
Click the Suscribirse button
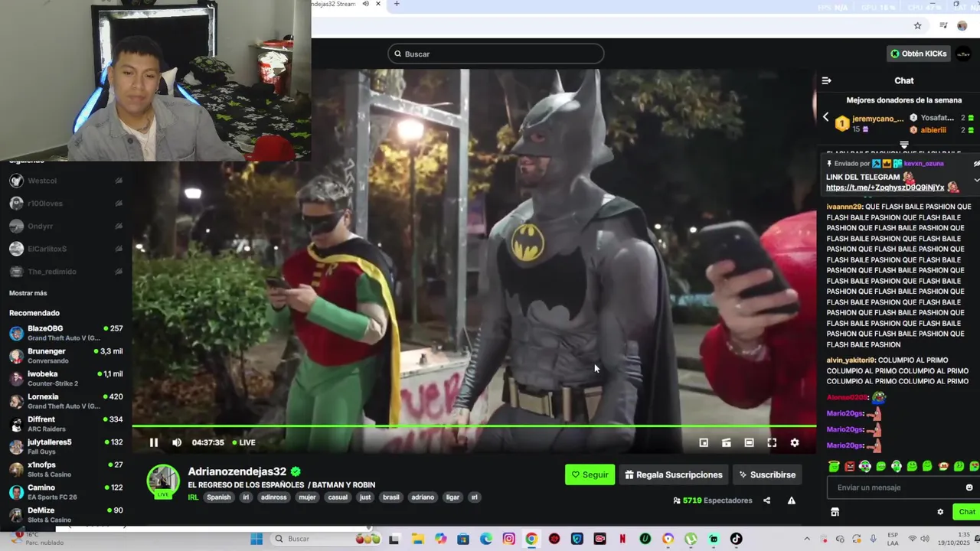tap(767, 474)
